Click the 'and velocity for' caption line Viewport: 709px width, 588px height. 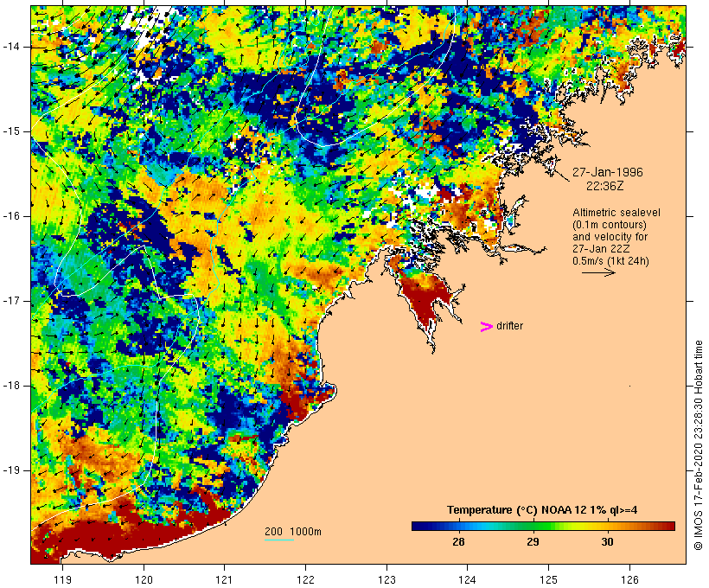point(610,237)
